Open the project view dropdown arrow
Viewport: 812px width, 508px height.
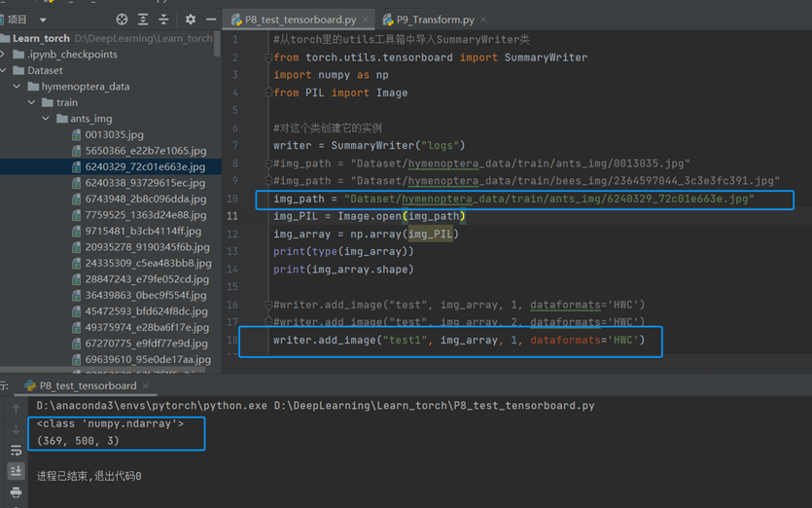pos(43,20)
